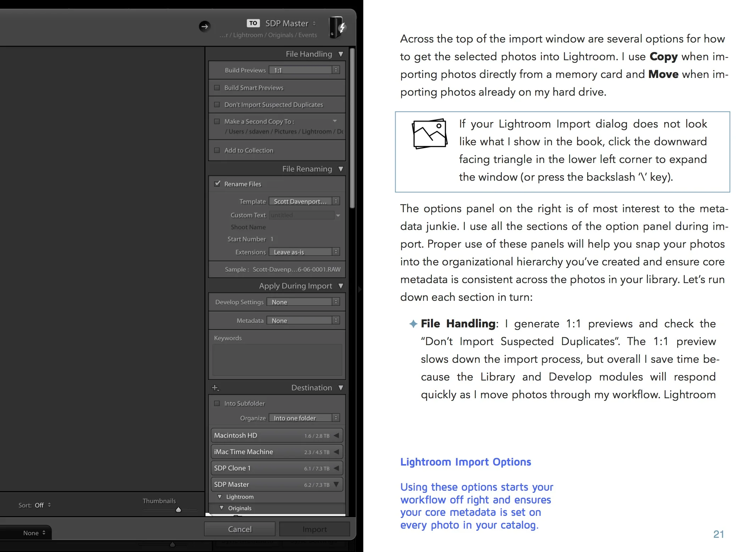This screenshot has height=552, width=756.
Task: Click the Custom Text untitled field
Action: (302, 215)
